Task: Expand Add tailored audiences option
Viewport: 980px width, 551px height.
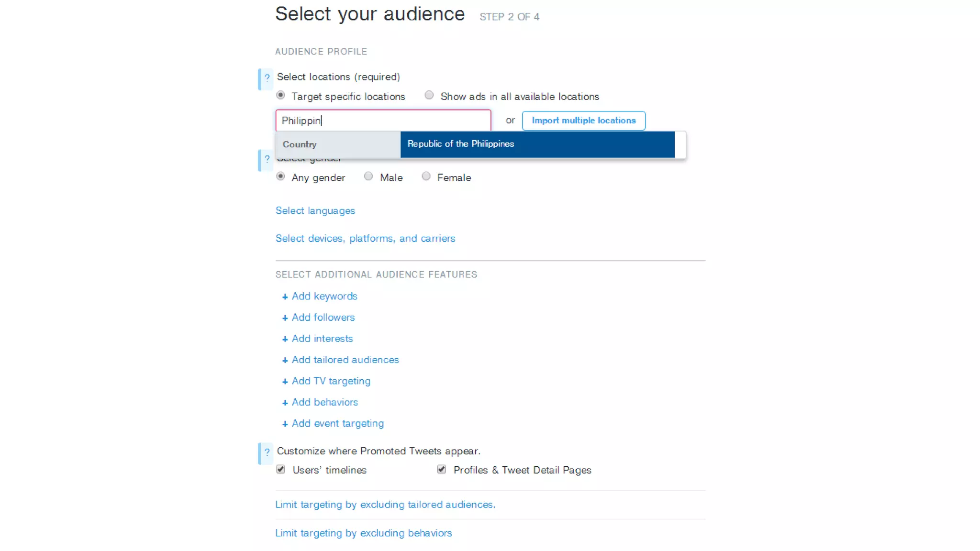Action: (x=345, y=360)
